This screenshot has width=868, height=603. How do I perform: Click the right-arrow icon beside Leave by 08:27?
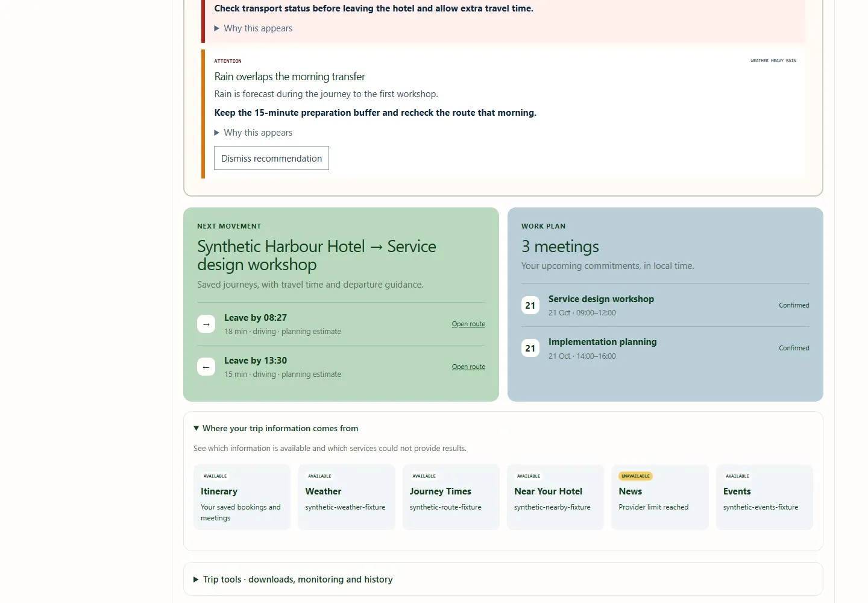click(206, 324)
